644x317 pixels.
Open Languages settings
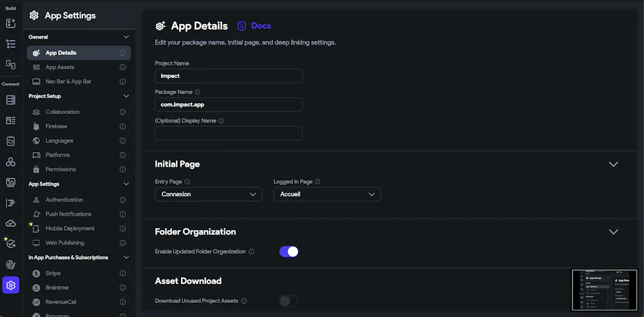(x=79, y=140)
